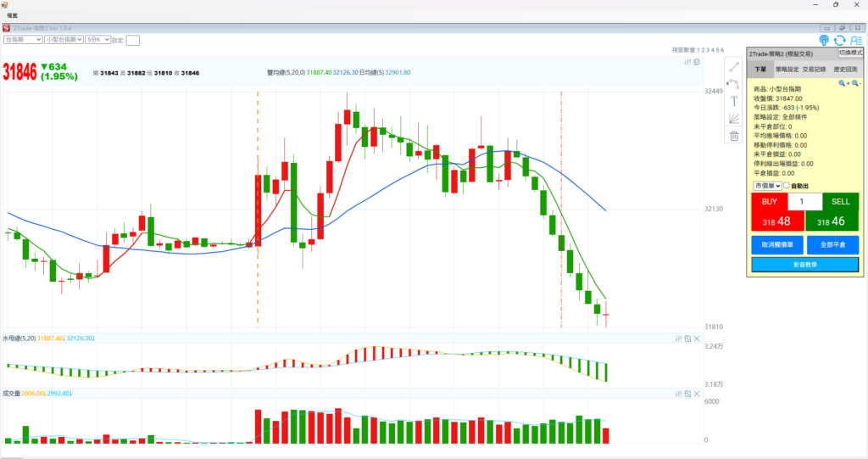Screen dimensions: 868x459
Task: Switch to the 策略設定 tab
Action: [788, 70]
